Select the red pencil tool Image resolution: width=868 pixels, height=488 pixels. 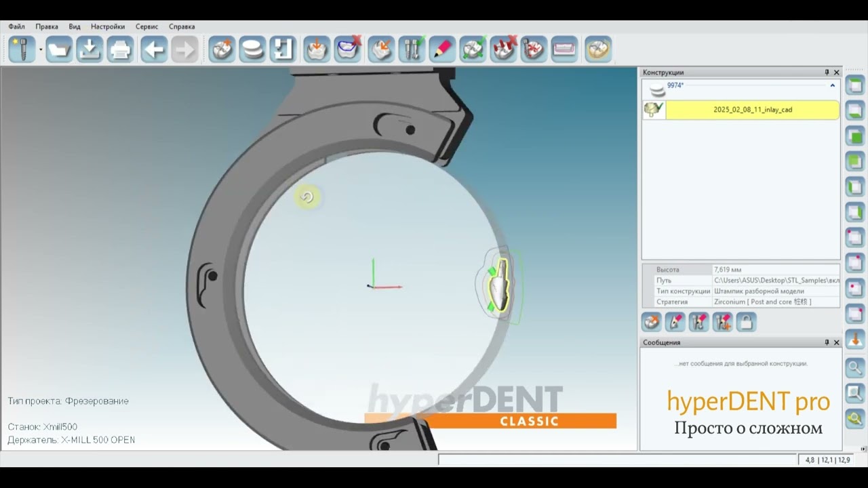coord(442,49)
